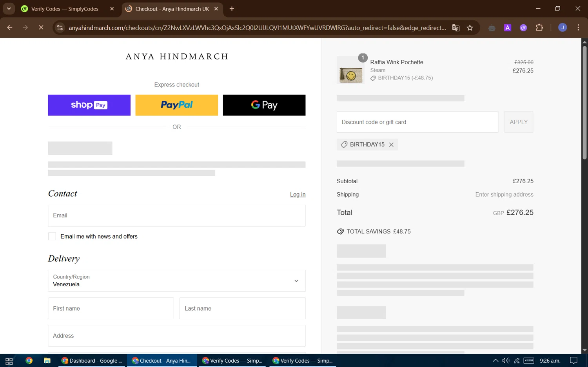Open the grey puzzle-cube extension icon
Screen dimensions: 588x367
click(x=492, y=28)
